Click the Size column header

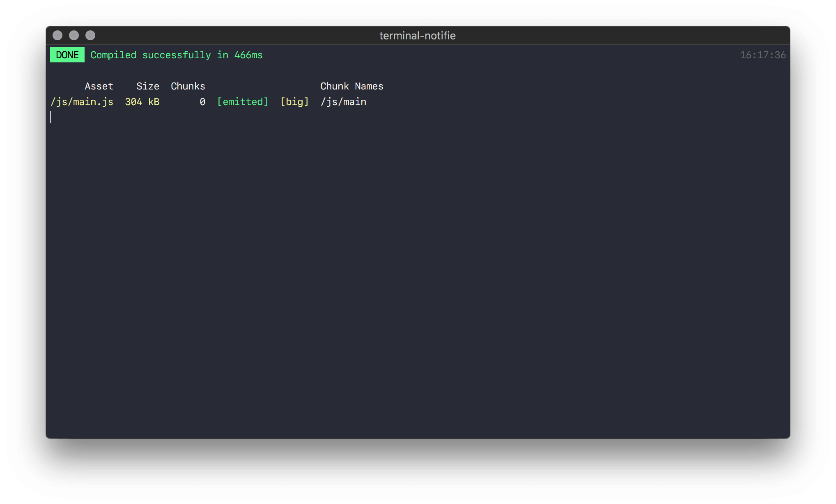[x=148, y=86]
